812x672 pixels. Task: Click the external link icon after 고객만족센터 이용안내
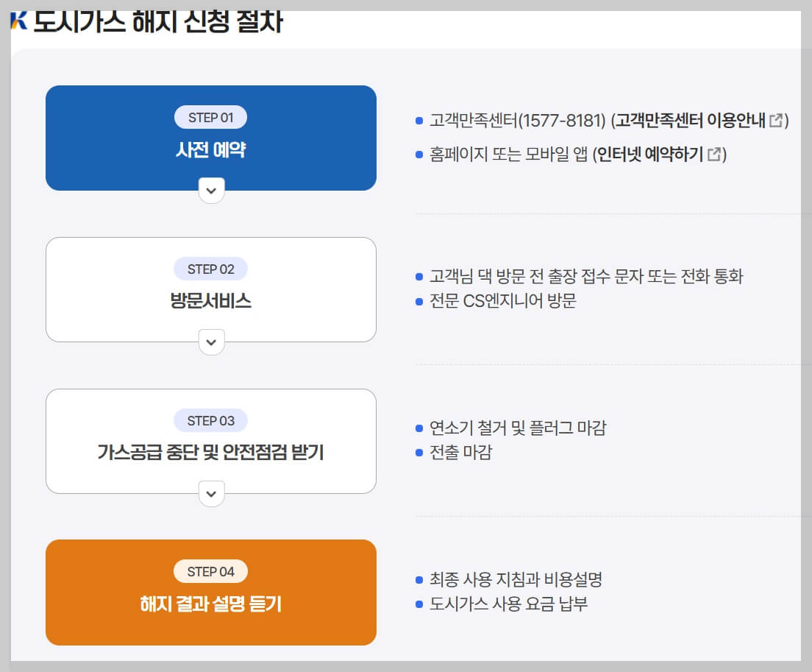(776, 121)
